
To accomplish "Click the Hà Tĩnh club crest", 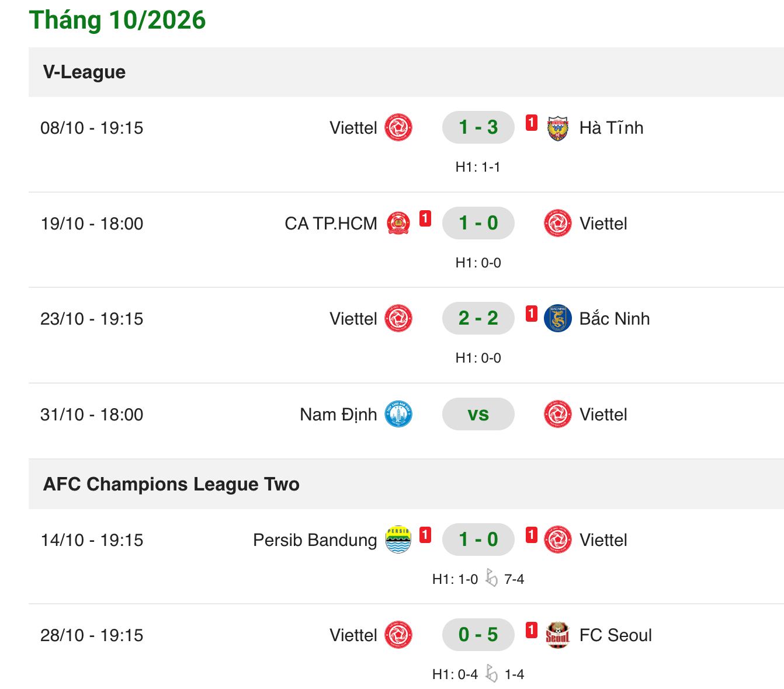I will coord(558,128).
